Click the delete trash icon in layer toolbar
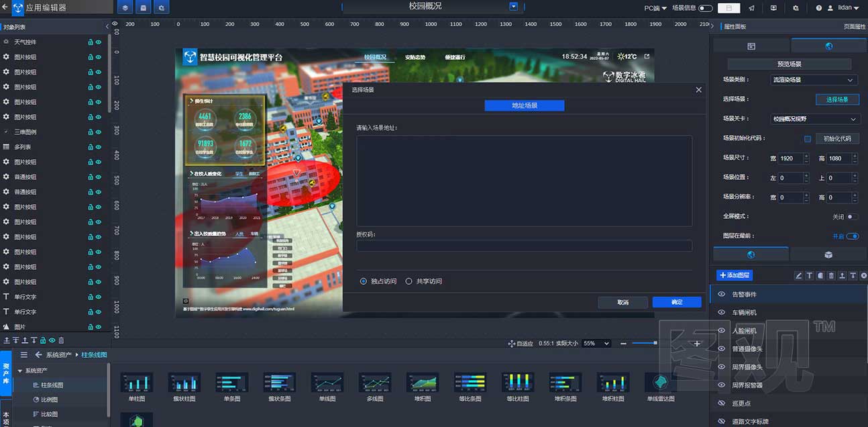Screen dimensions: 868x427 point(831,275)
